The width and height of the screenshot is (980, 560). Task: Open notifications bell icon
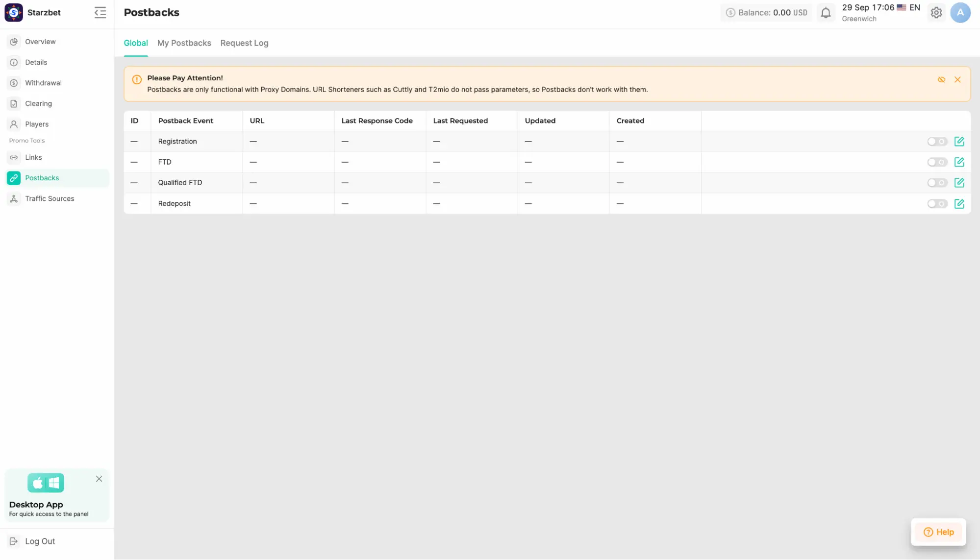[x=826, y=13]
